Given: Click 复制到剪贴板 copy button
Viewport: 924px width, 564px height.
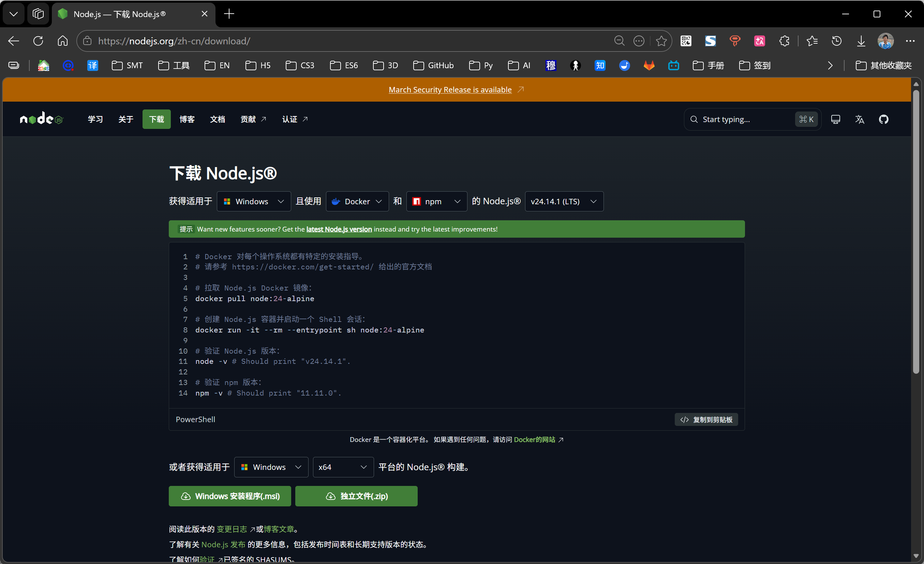Looking at the screenshot, I should point(706,419).
